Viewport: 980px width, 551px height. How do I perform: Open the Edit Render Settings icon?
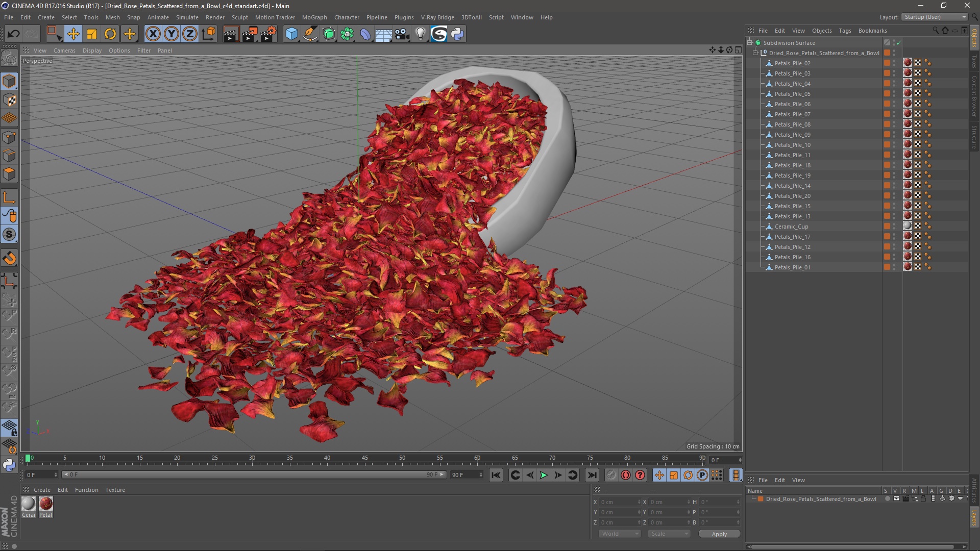click(x=268, y=34)
